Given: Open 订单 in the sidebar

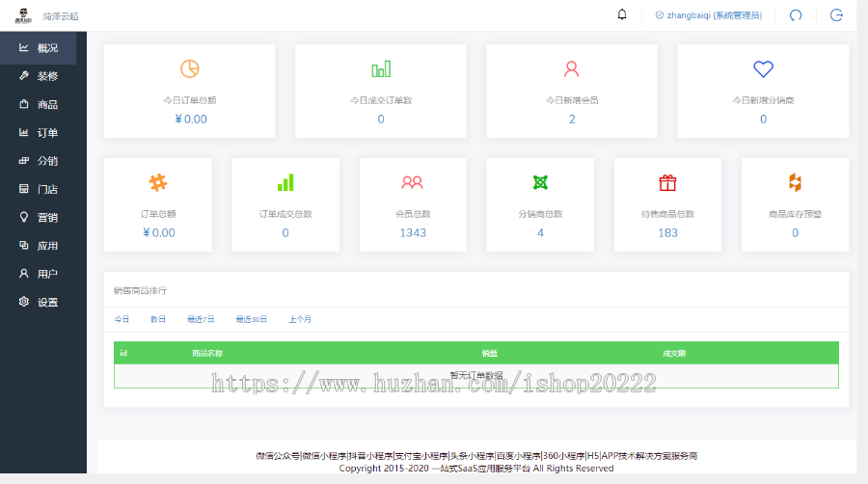Looking at the screenshot, I should [39, 133].
